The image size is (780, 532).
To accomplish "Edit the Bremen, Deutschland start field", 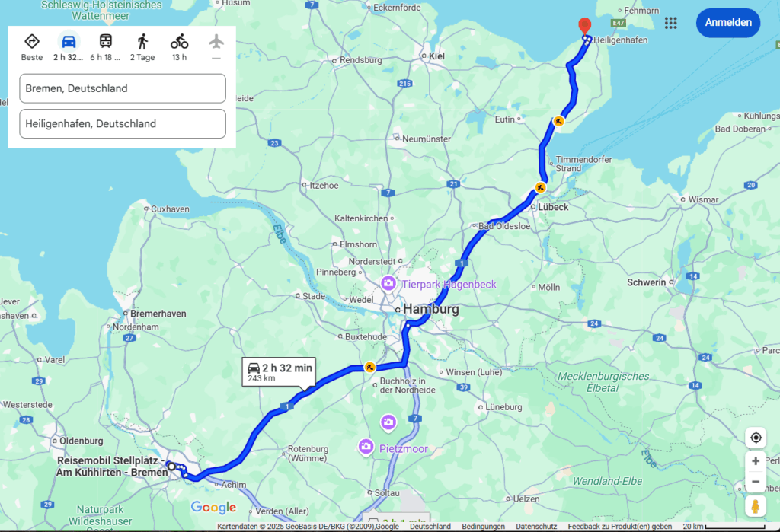I will (x=123, y=88).
